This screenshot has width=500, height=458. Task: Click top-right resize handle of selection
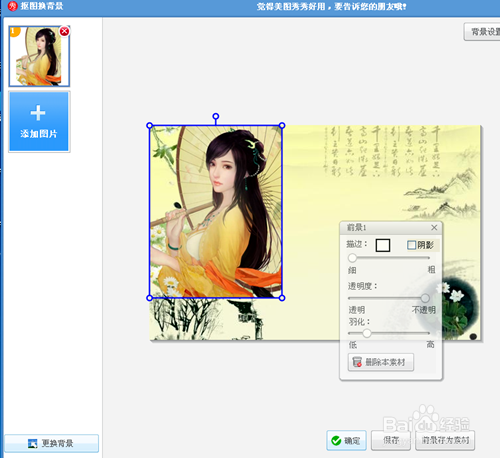(x=282, y=126)
